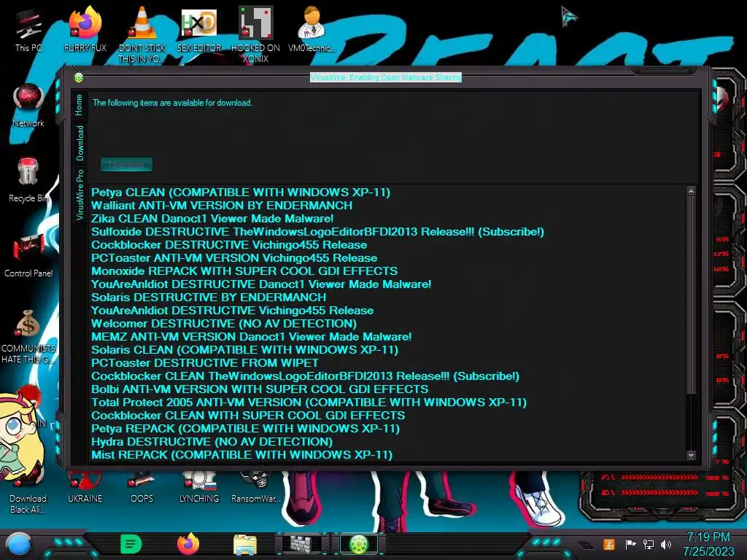The height and width of the screenshot is (560, 747).
Task: Click the list scrollbar down arrow
Action: click(x=691, y=456)
